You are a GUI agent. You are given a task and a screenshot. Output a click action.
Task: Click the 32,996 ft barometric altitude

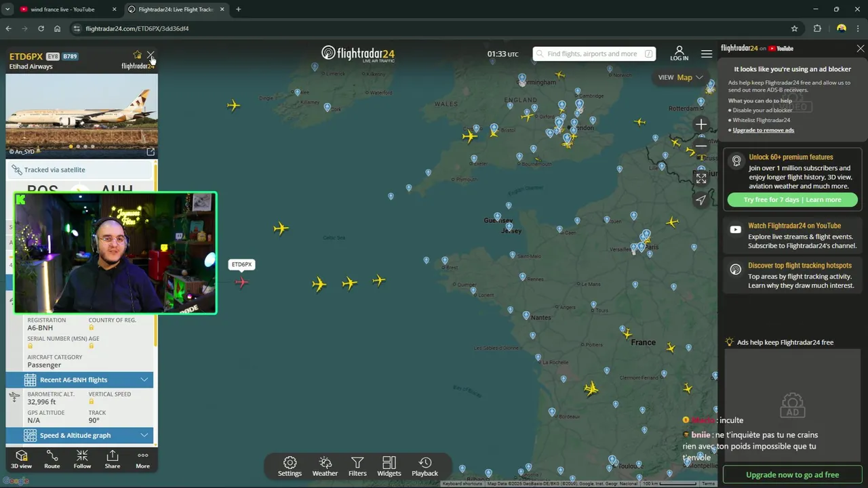(x=42, y=402)
